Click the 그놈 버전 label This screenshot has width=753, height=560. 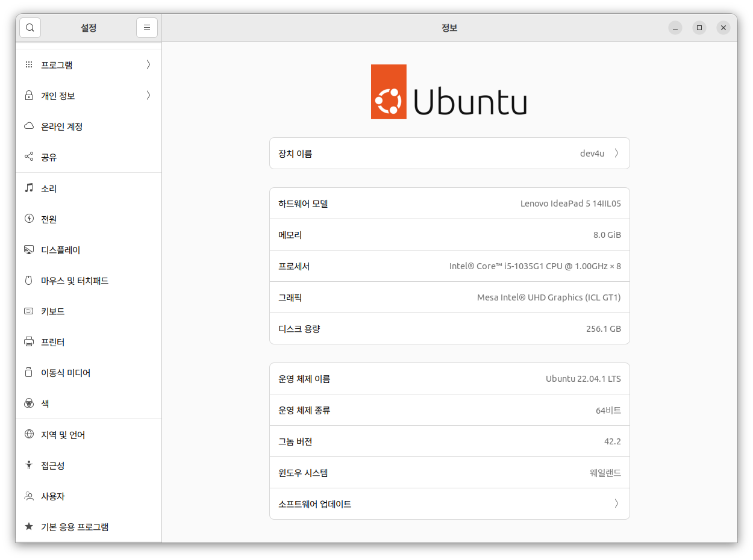click(295, 441)
